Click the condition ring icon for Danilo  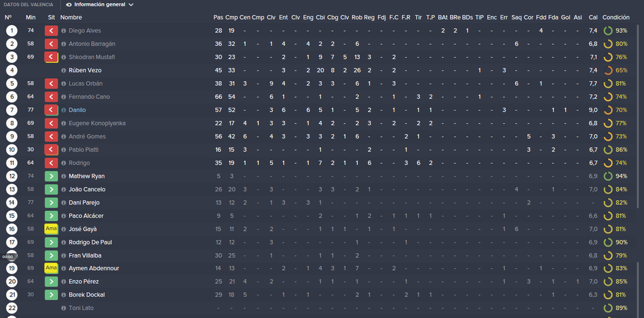608,110
